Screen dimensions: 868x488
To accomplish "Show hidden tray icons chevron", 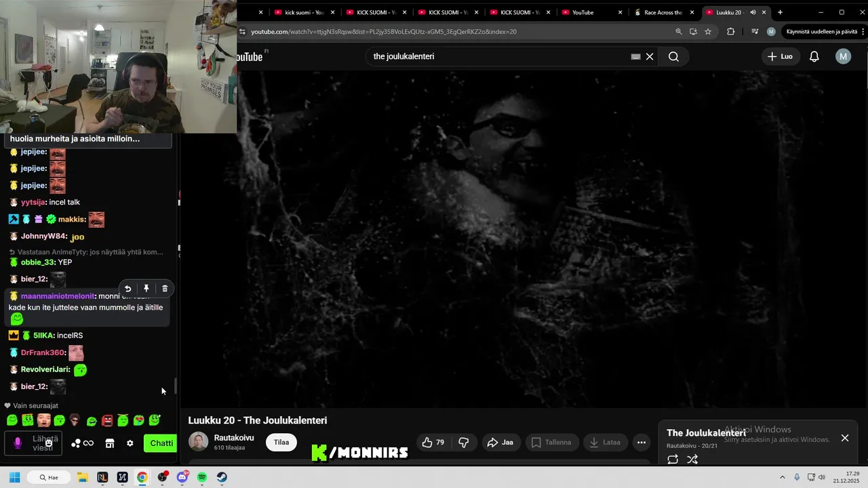I will point(782,477).
